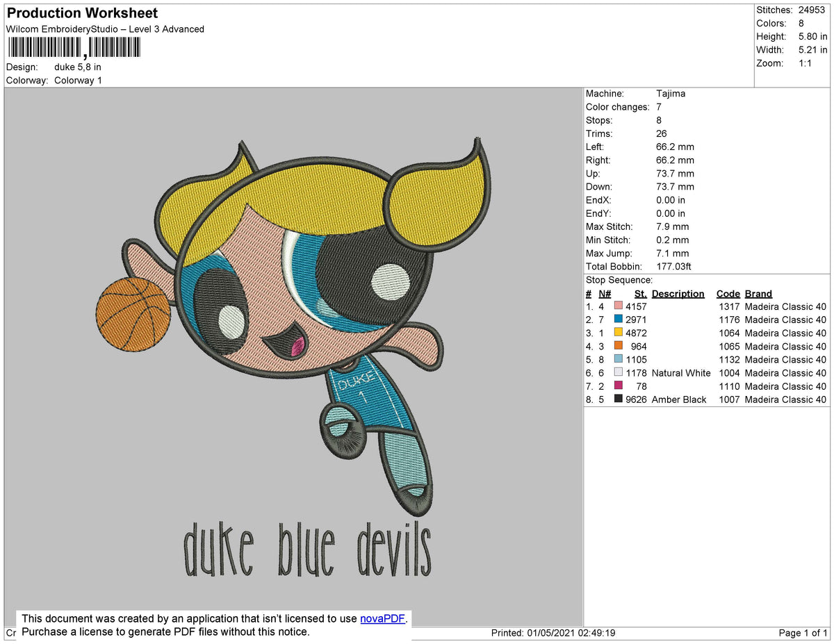Click the orange thread swatch 1065
The height and width of the screenshot is (644, 834).
coord(619,346)
